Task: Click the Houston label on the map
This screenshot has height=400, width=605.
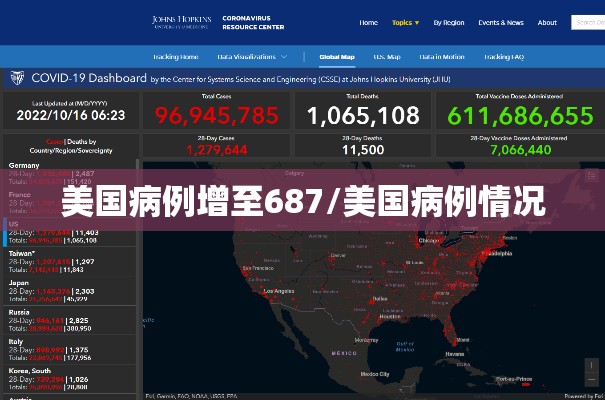Action: coord(390,316)
